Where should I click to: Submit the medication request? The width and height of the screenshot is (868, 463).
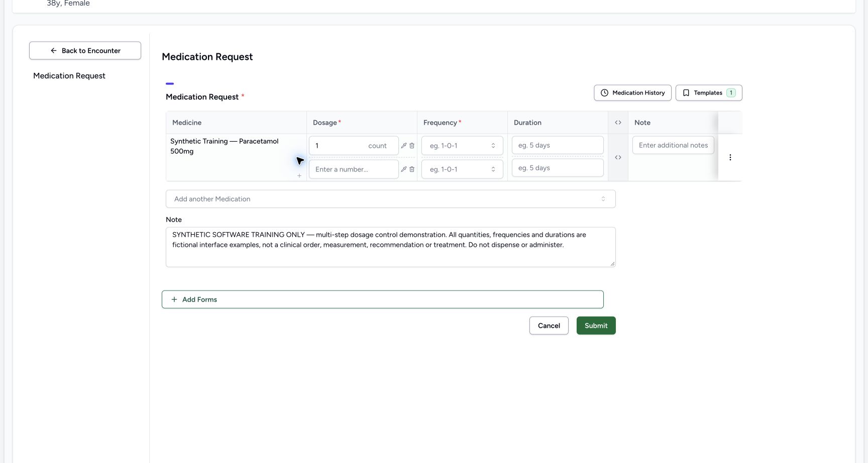(x=596, y=326)
